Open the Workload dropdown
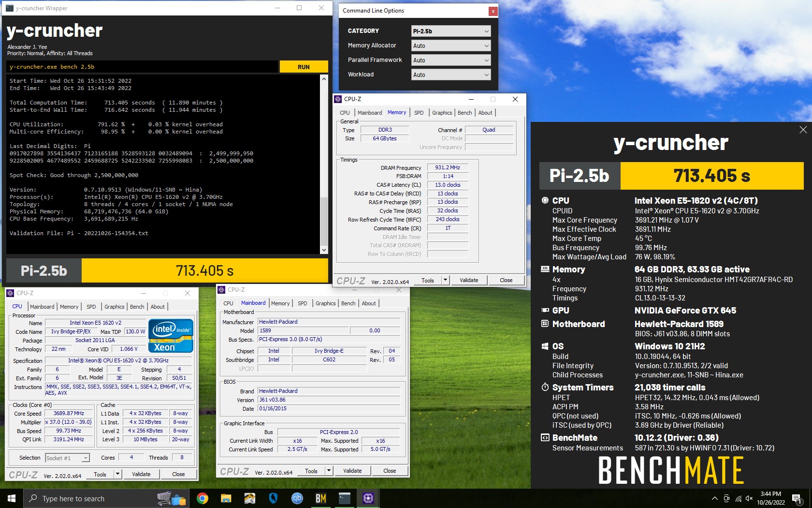Screen dimensions: 812x508 pos(450,75)
